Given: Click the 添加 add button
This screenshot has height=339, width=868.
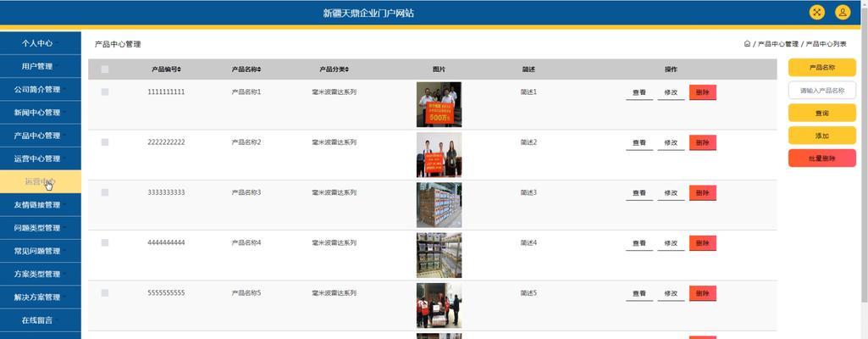Looking at the screenshot, I should (x=822, y=135).
